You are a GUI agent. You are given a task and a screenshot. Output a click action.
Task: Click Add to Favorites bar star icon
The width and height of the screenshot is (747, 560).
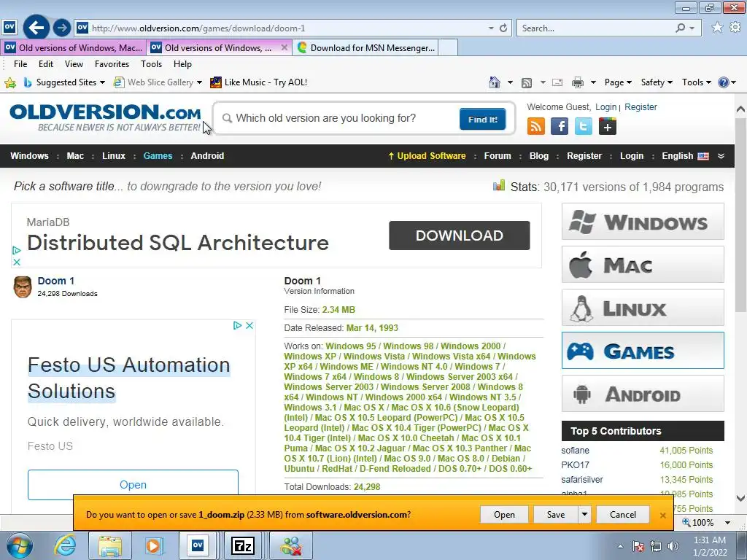pos(10,83)
